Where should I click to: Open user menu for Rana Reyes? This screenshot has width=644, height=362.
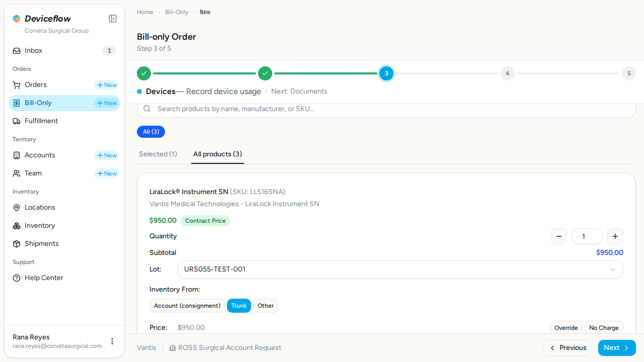[x=112, y=341]
